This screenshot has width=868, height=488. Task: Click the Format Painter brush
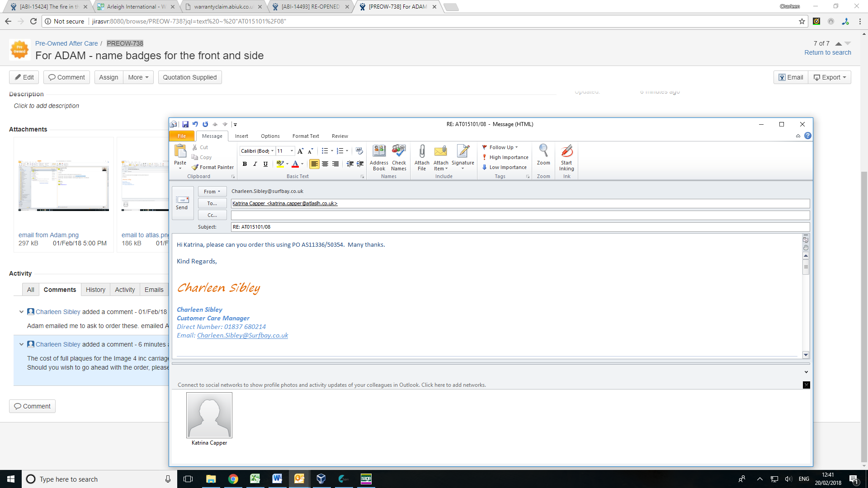(212, 167)
